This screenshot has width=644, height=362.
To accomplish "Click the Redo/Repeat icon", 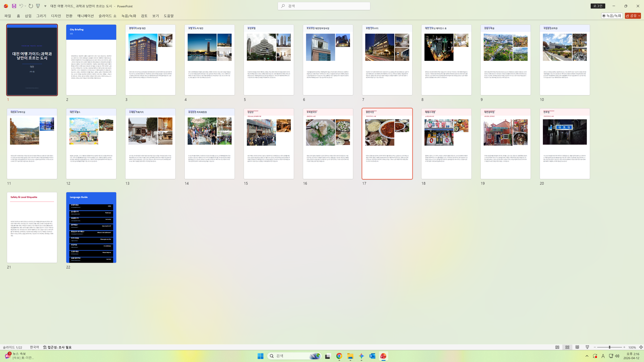I will tap(31, 6).
